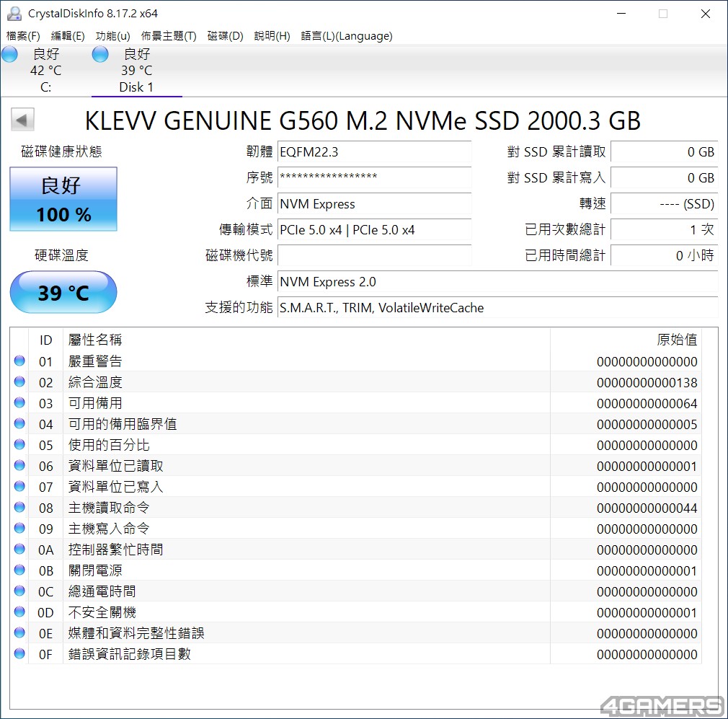Click status dot for attribute 0D 不安全關機
This screenshot has width=728, height=719.
(19, 612)
